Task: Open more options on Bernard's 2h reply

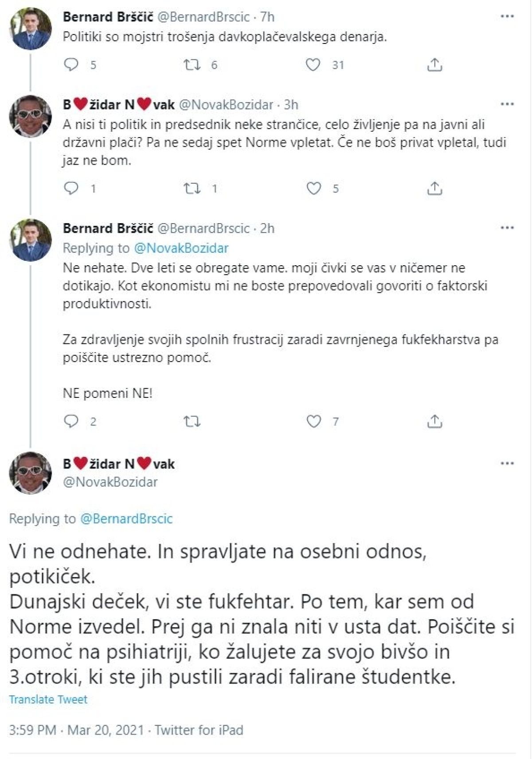Action: click(x=507, y=228)
